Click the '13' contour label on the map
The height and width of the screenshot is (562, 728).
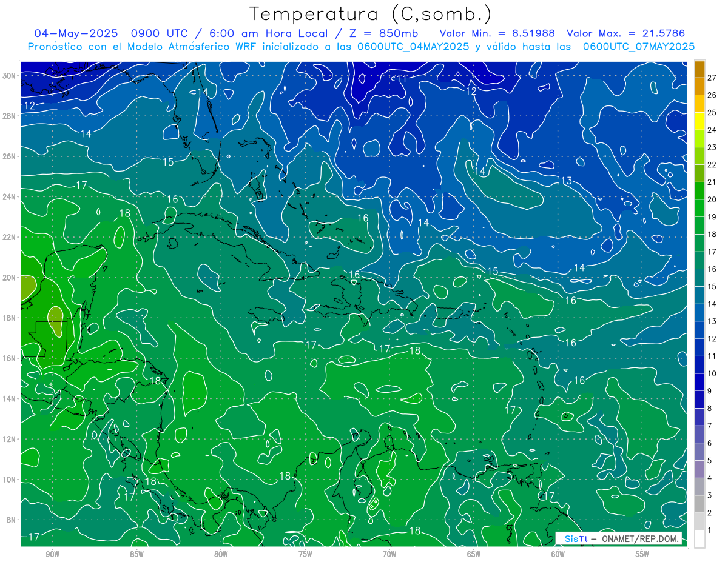tap(567, 181)
